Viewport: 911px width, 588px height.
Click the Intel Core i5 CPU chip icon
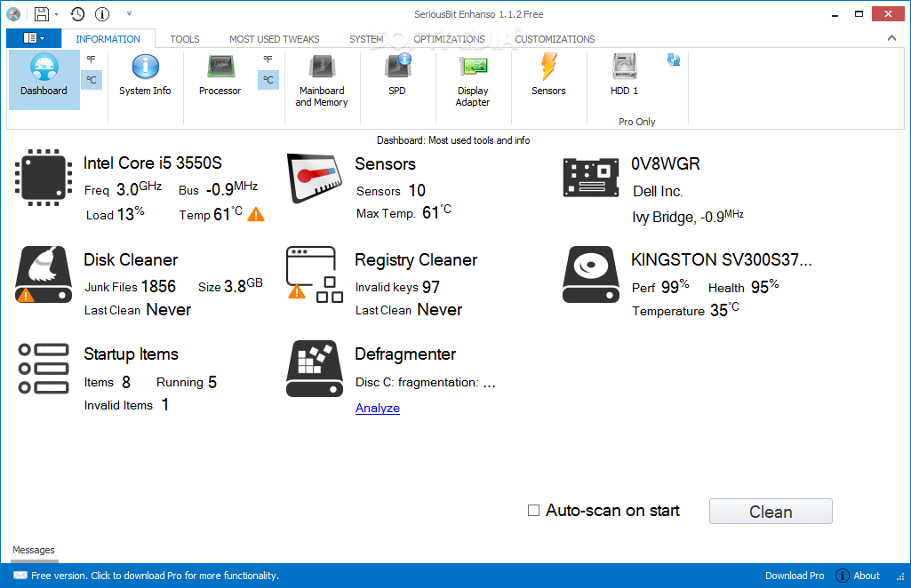pos(44,178)
